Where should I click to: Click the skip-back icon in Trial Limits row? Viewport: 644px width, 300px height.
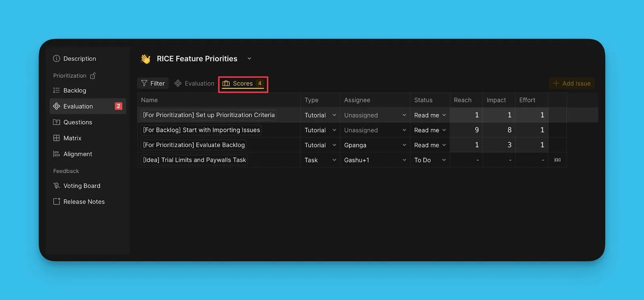coord(557,160)
